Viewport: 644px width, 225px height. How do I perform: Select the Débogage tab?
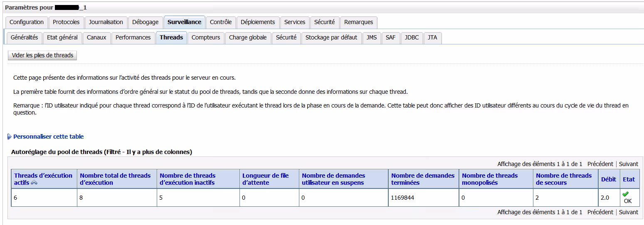[x=145, y=22]
